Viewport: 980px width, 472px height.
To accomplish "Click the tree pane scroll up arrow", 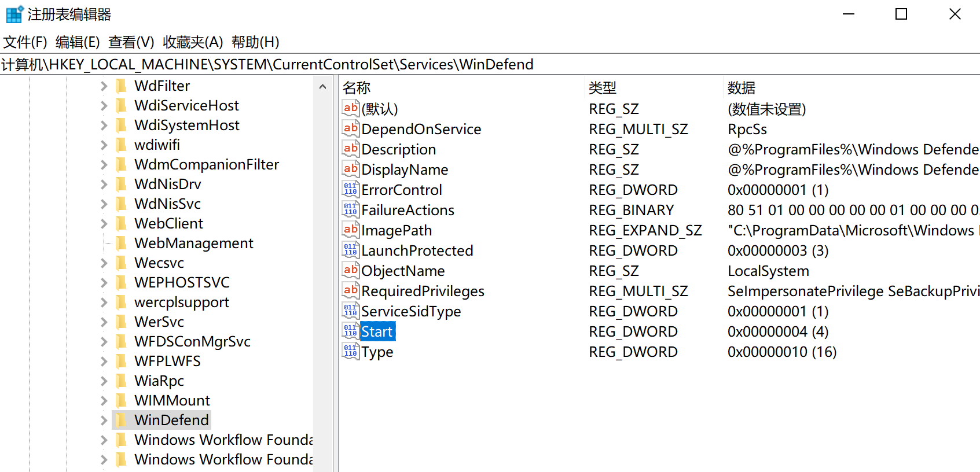I will (323, 87).
